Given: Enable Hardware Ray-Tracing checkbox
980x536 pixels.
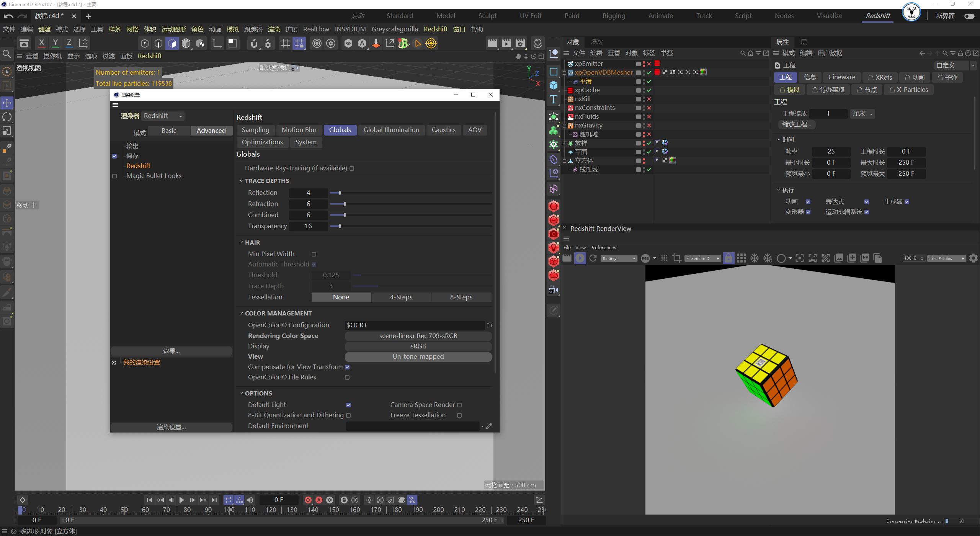Looking at the screenshot, I should (352, 168).
